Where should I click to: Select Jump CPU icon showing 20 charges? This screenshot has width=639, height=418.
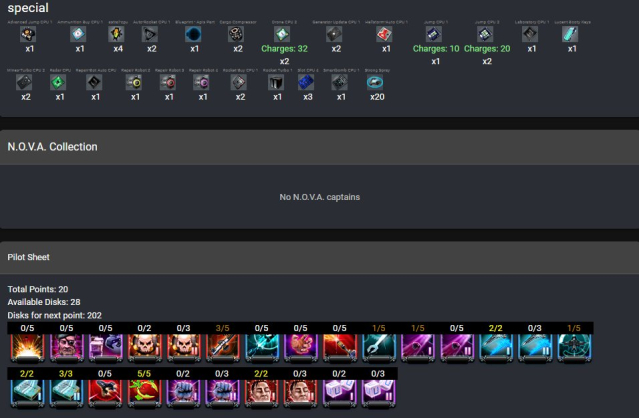485,34
